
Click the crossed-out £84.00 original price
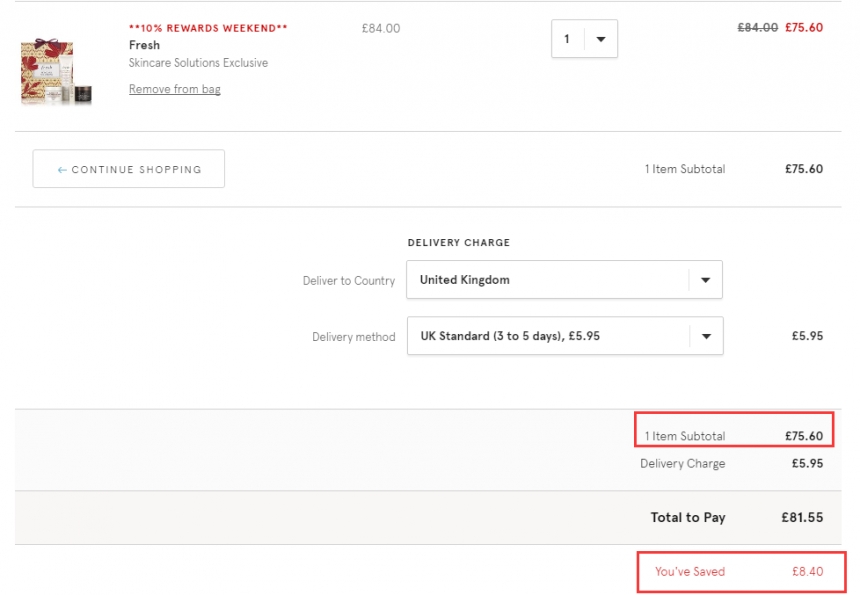757,28
